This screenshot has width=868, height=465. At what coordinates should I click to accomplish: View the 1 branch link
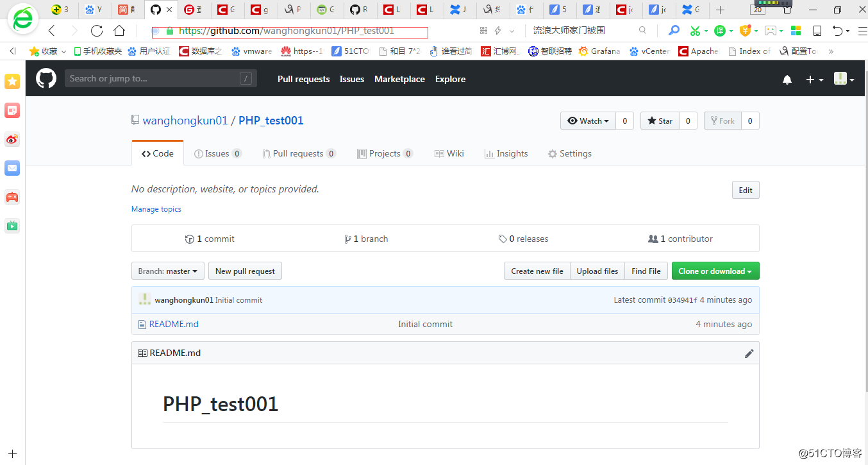(x=366, y=239)
